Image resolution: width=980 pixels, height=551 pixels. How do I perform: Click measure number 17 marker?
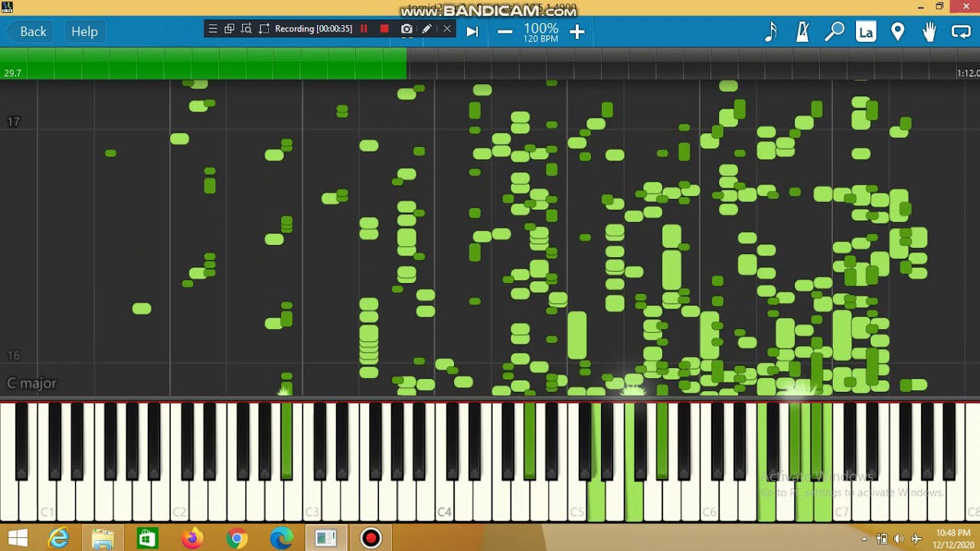(x=13, y=121)
